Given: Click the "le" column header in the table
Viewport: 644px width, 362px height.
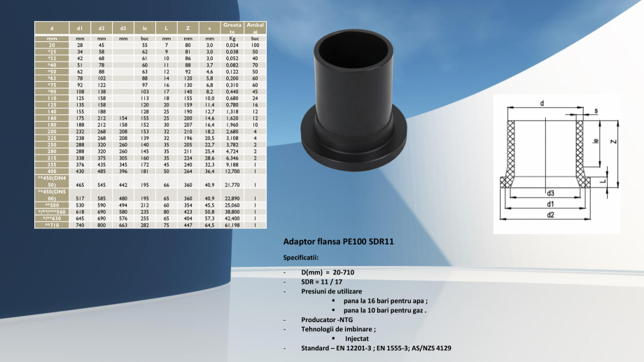Looking at the screenshot, I should [x=145, y=28].
